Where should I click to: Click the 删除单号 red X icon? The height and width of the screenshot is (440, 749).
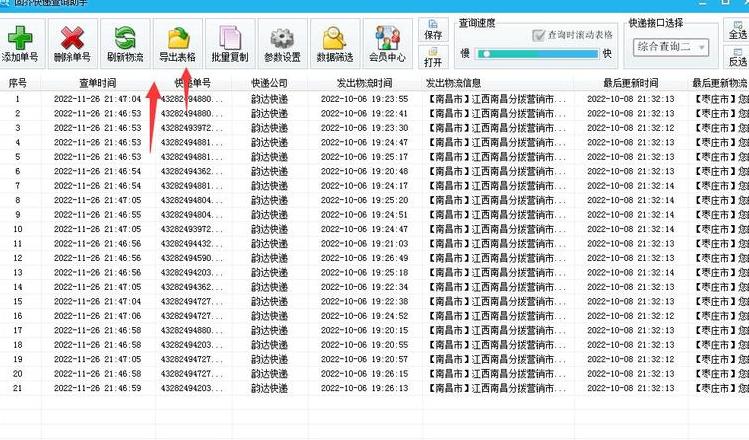point(72,38)
